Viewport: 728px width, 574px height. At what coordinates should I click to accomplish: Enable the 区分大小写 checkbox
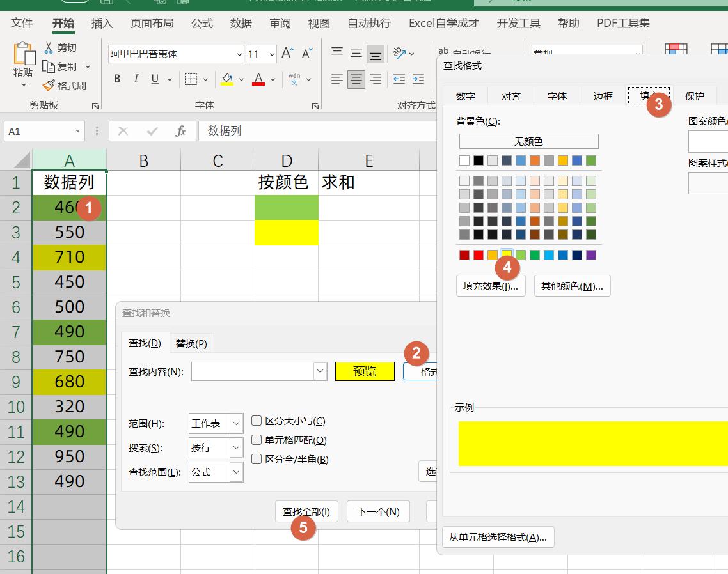256,421
